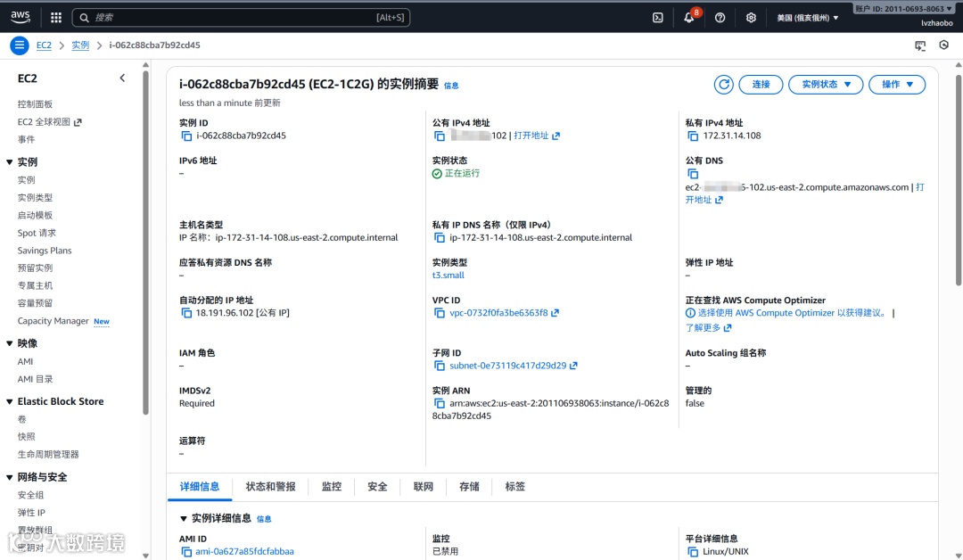Screen dimensions: 963x560
Task: Click the 连接 connect button
Action: [x=761, y=85]
